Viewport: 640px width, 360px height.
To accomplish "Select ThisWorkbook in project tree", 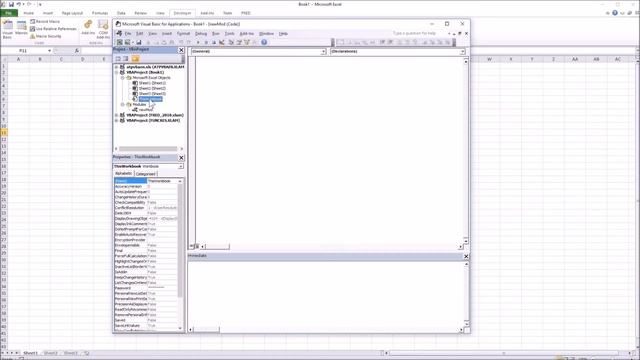I will (150, 99).
